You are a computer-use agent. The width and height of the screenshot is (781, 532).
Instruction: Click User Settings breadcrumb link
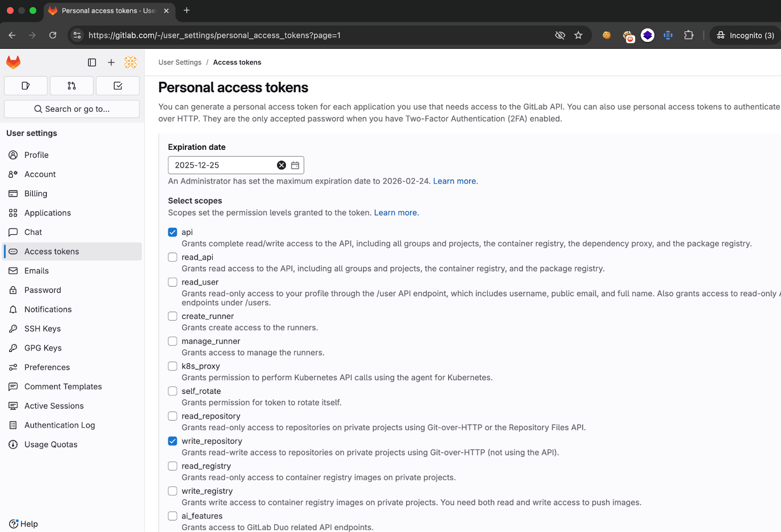point(180,62)
